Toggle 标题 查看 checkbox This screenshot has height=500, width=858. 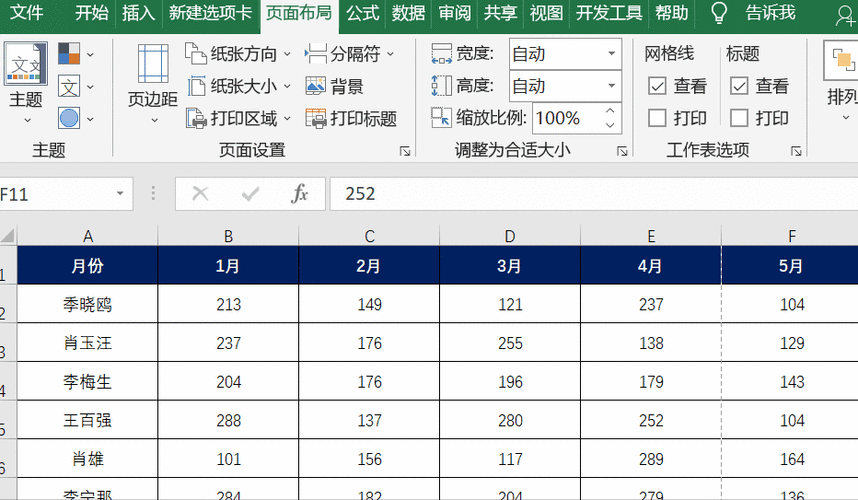coord(739,86)
